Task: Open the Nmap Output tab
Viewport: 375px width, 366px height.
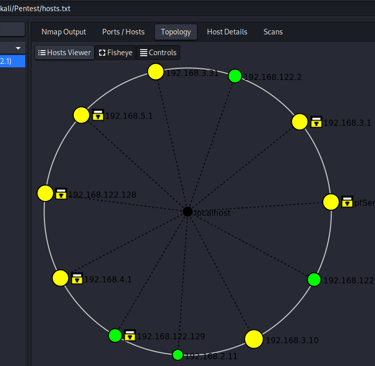Action: point(64,32)
